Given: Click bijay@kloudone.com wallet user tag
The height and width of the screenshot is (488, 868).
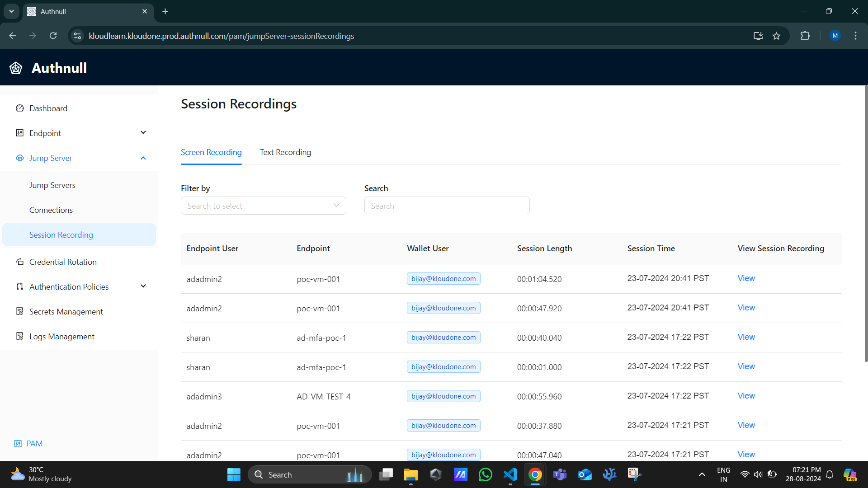Looking at the screenshot, I should point(443,278).
